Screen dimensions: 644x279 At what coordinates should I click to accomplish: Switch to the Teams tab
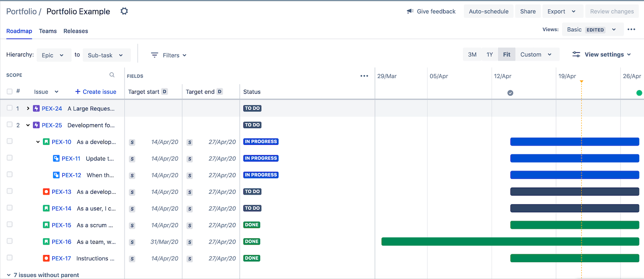click(48, 31)
